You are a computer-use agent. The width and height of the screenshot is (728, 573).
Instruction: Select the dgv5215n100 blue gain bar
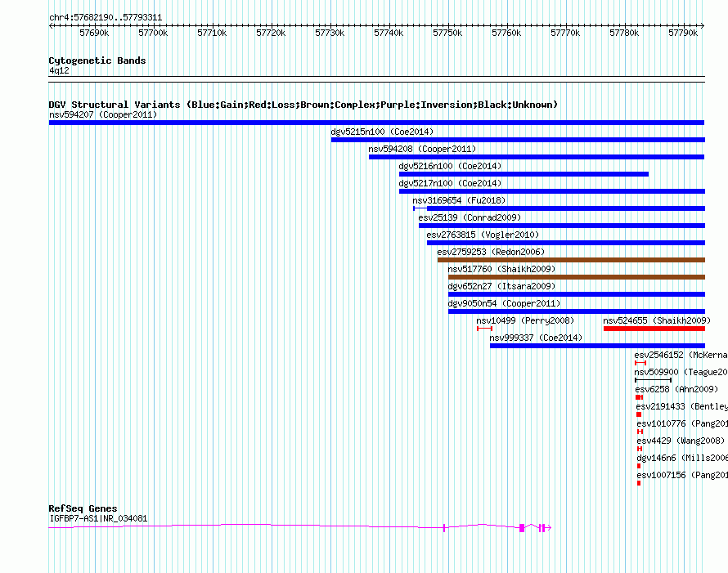coord(517,140)
